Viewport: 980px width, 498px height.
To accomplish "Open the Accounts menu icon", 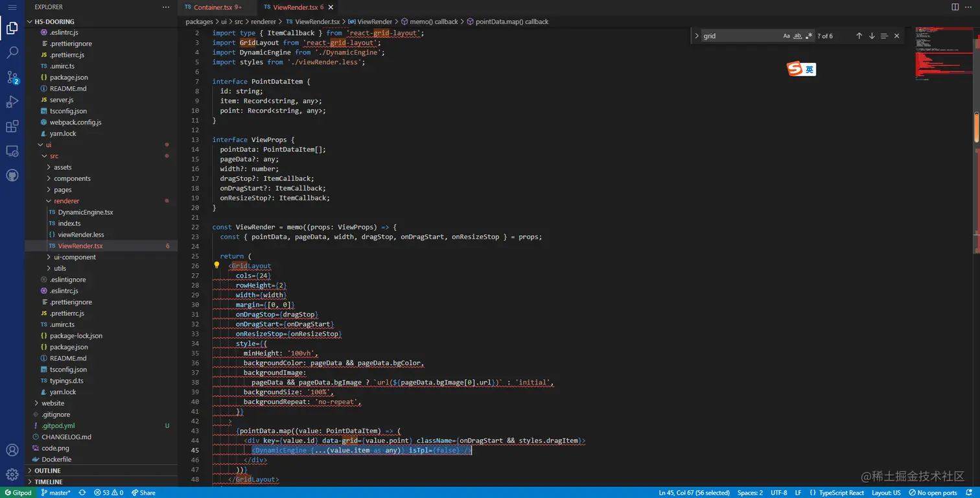I will (x=12, y=450).
